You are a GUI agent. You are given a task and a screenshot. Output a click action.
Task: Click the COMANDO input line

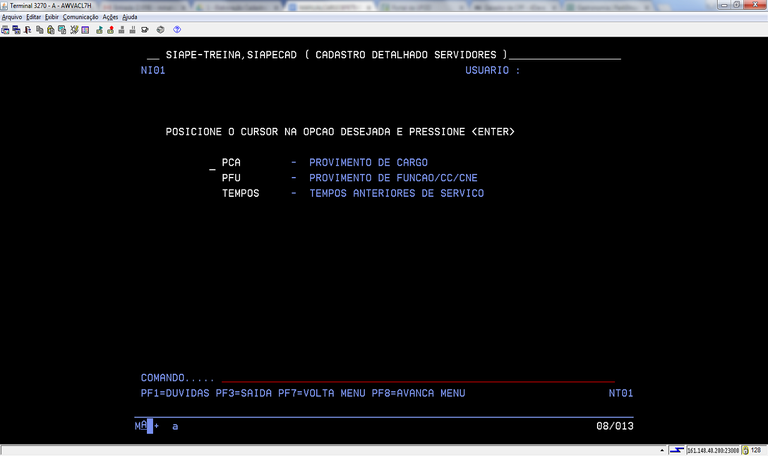[418, 378]
